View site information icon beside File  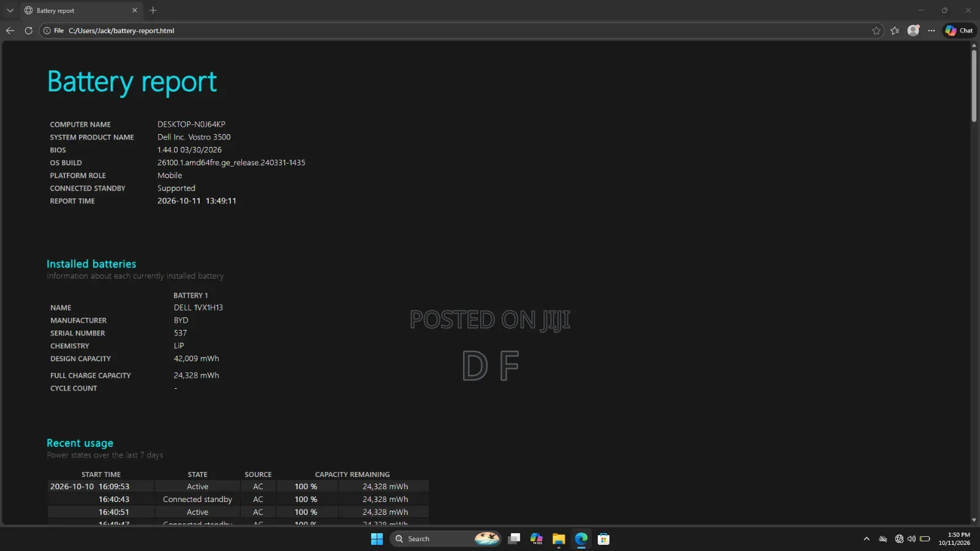click(x=47, y=31)
